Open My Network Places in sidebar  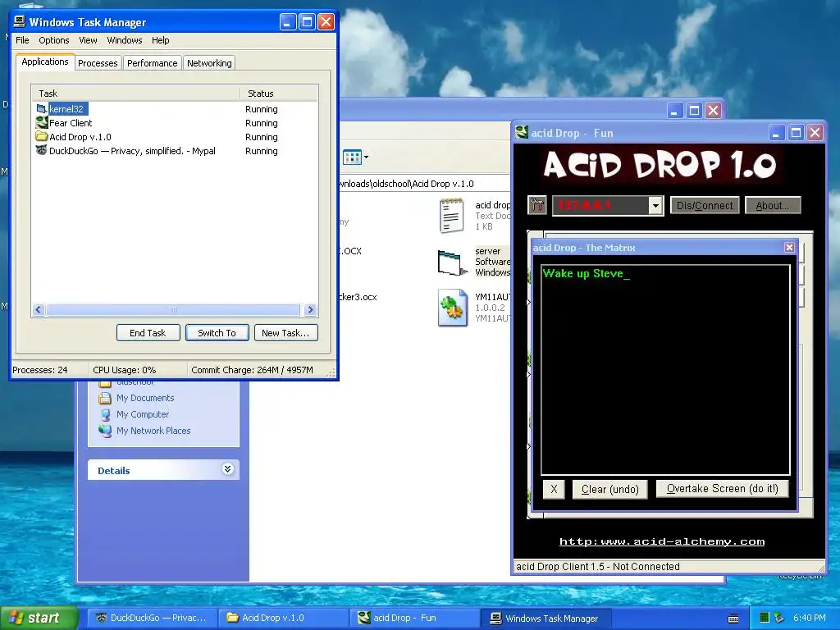[153, 431]
